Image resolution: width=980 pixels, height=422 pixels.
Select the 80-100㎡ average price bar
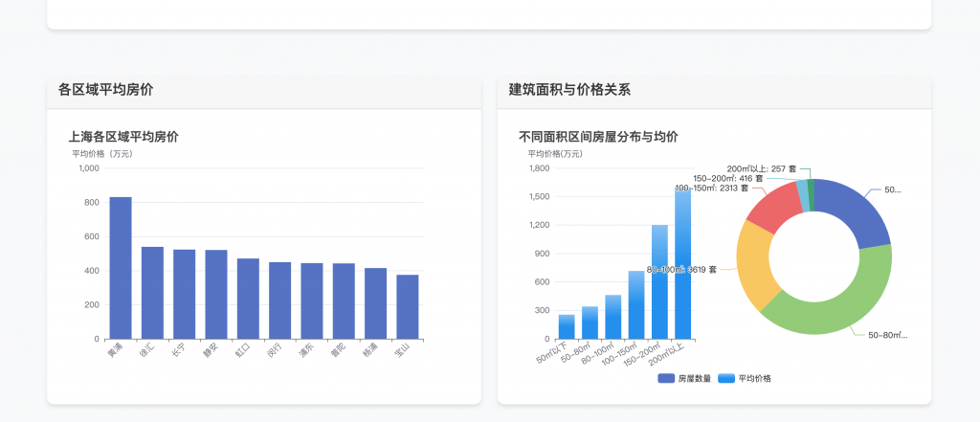(613, 317)
